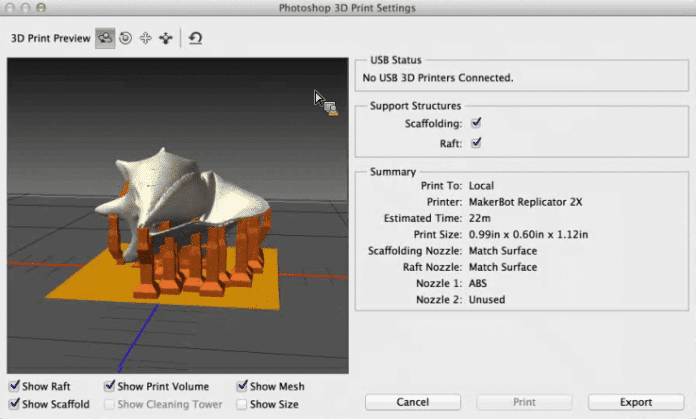Uncheck Show Print Volume

(110, 387)
